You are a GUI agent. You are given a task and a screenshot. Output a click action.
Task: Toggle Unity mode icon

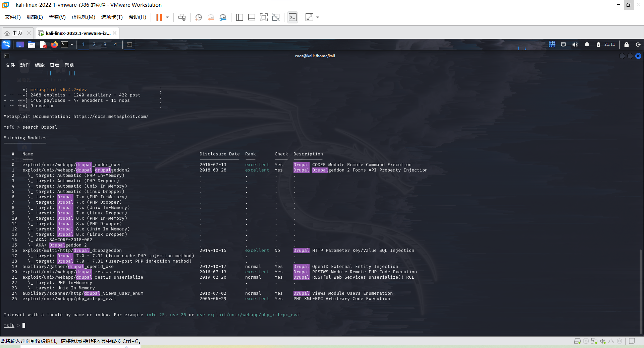tap(276, 17)
